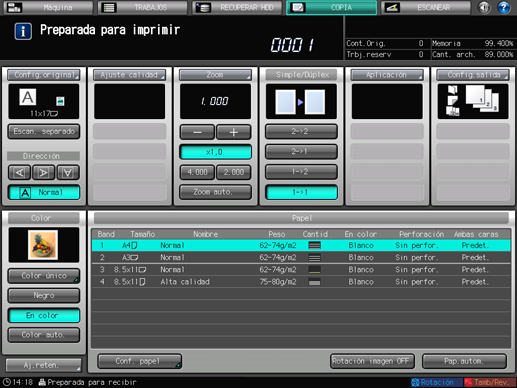Click the fruit color sample thumbnail
The width and height of the screenshot is (517, 388).
(x=43, y=245)
